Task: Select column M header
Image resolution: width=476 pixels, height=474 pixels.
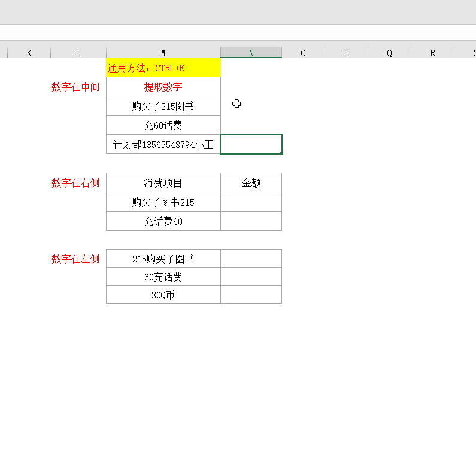Action: (x=163, y=53)
